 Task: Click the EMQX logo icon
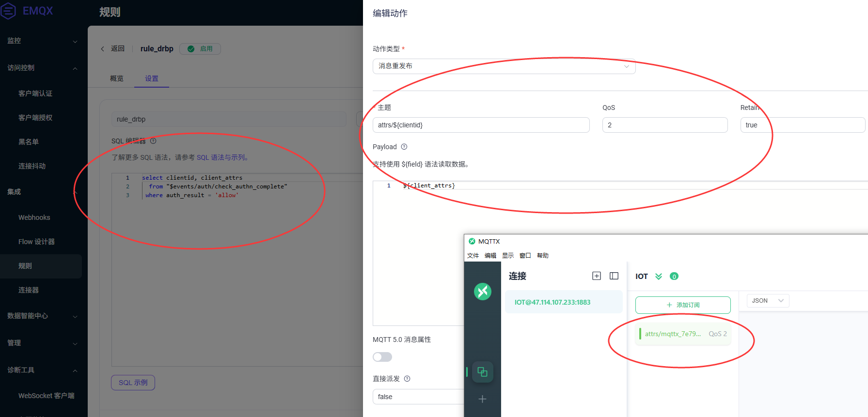click(x=8, y=11)
